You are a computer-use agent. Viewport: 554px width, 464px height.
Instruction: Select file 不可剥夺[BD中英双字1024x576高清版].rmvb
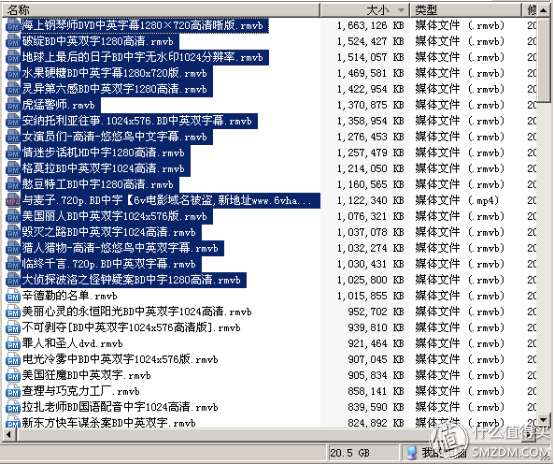tap(131, 328)
